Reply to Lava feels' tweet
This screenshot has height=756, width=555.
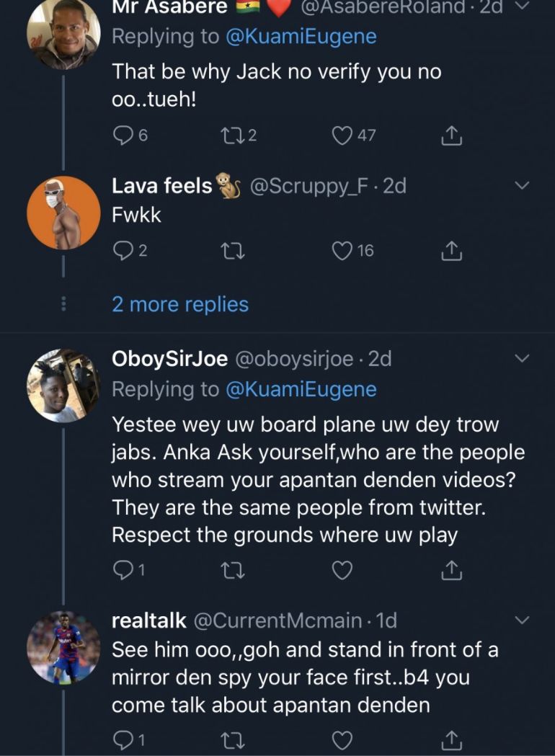click(x=122, y=250)
